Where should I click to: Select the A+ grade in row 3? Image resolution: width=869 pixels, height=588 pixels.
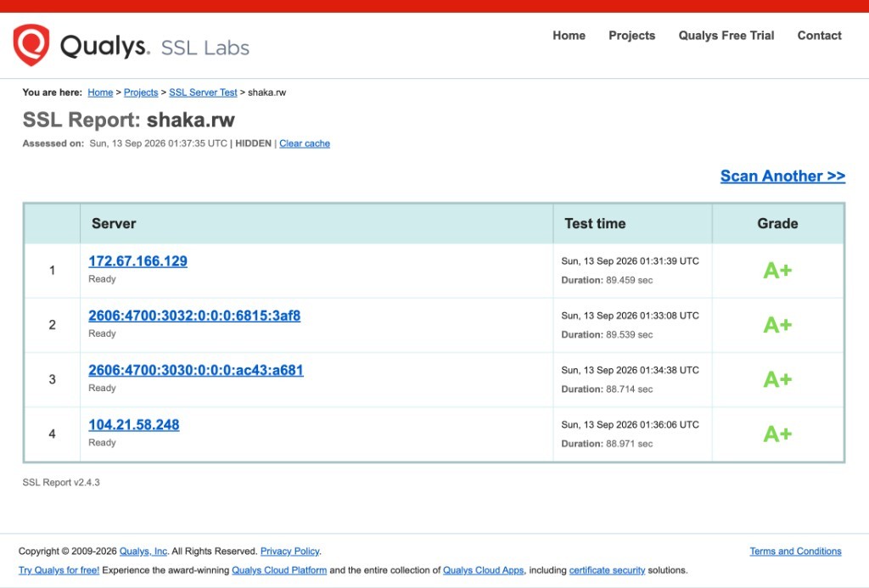[x=777, y=380]
